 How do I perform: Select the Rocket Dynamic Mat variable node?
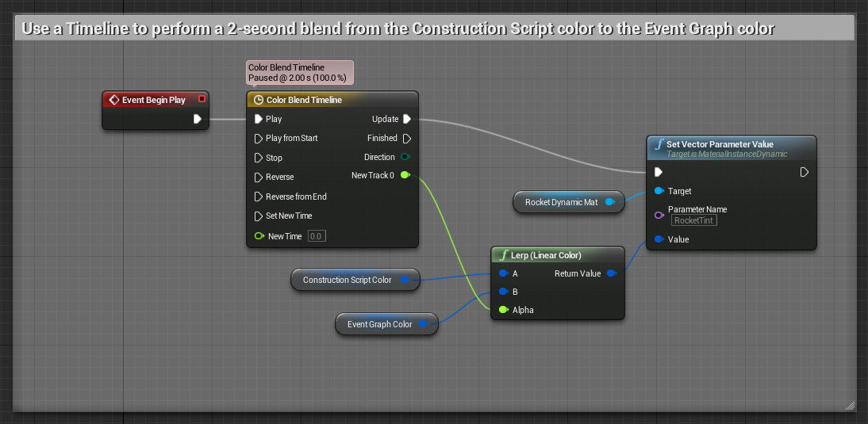(x=561, y=202)
